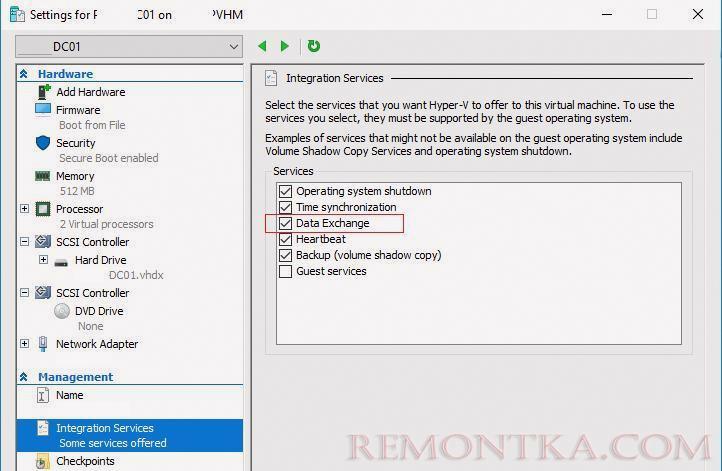Click the Integration Services icon in sidebar

tap(43, 428)
